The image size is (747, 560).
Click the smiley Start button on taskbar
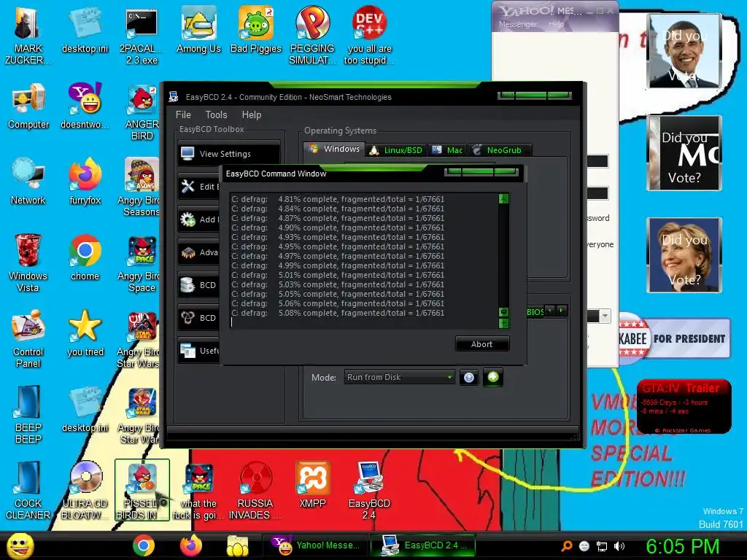click(x=20, y=545)
